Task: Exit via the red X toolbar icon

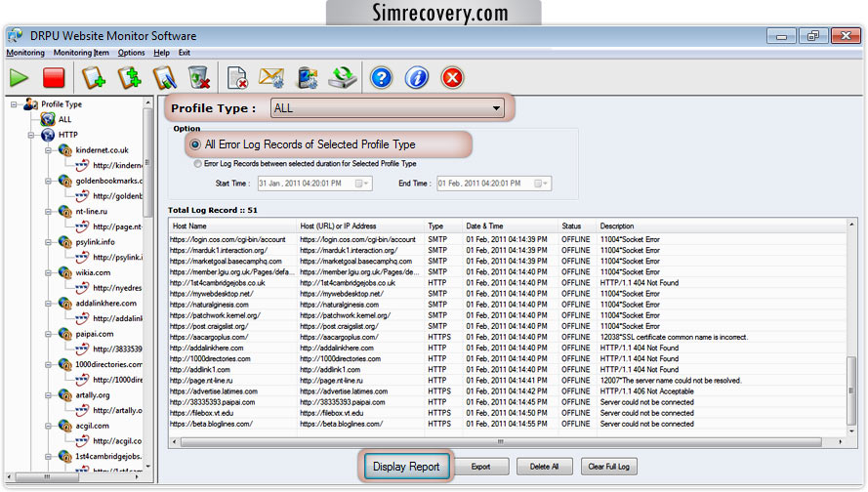Action: click(x=452, y=77)
